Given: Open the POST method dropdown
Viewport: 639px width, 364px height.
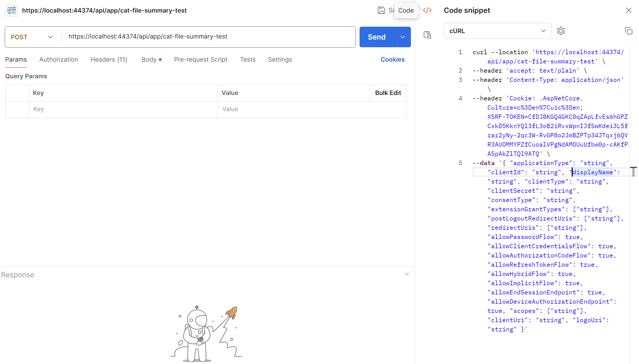Looking at the screenshot, I should (32, 37).
